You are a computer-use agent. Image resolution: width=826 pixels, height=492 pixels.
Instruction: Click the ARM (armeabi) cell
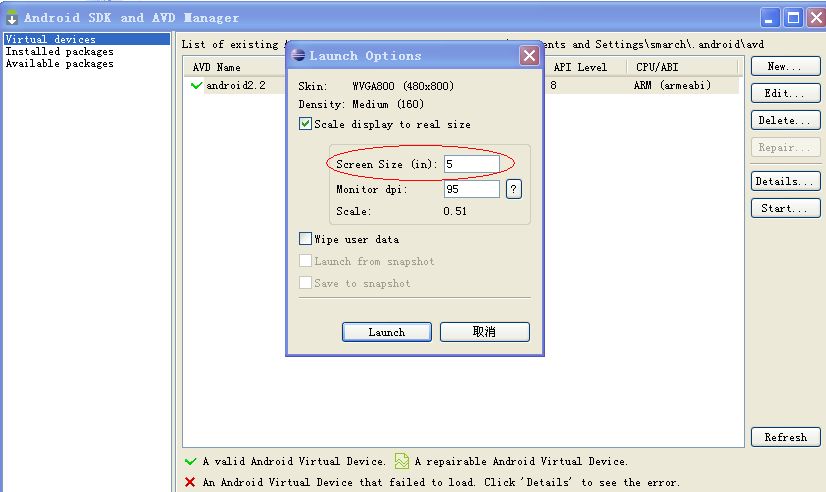[x=672, y=85]
